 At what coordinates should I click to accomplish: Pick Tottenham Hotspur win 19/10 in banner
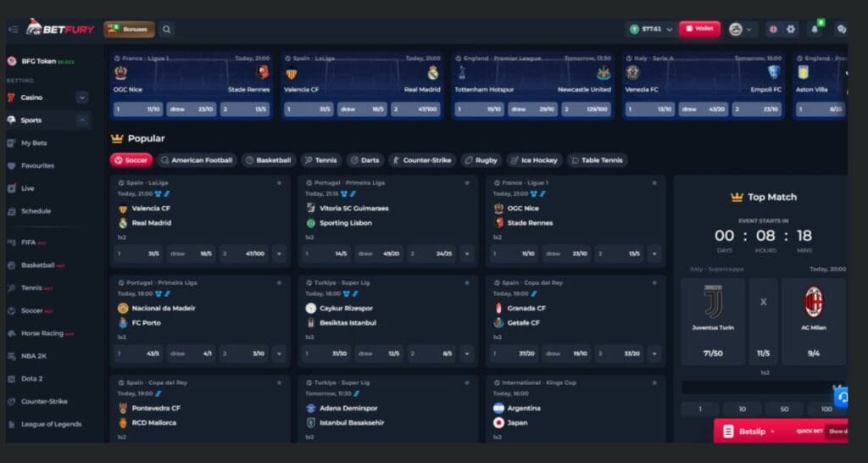coord(479,109)
